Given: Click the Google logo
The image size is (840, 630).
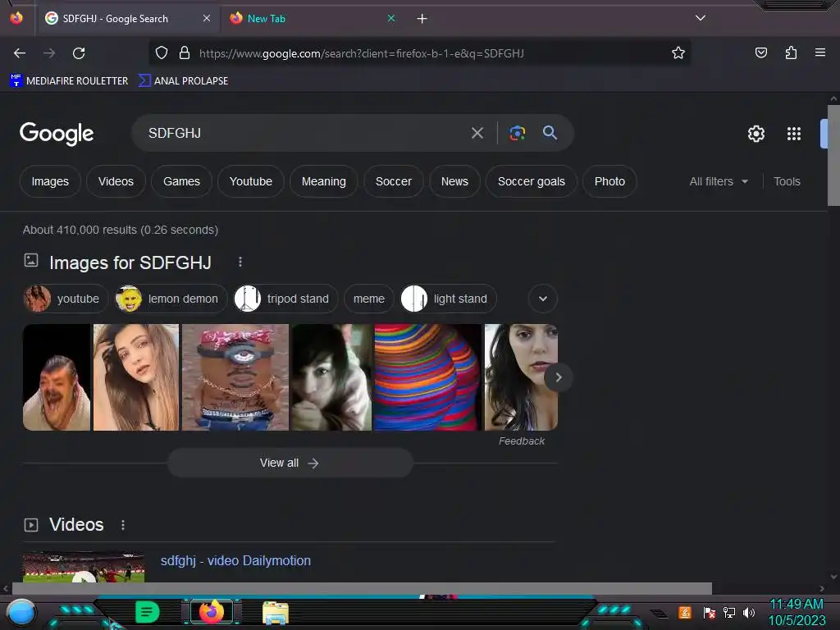Looking at the screenshot, I should click(x=57, y=134).
